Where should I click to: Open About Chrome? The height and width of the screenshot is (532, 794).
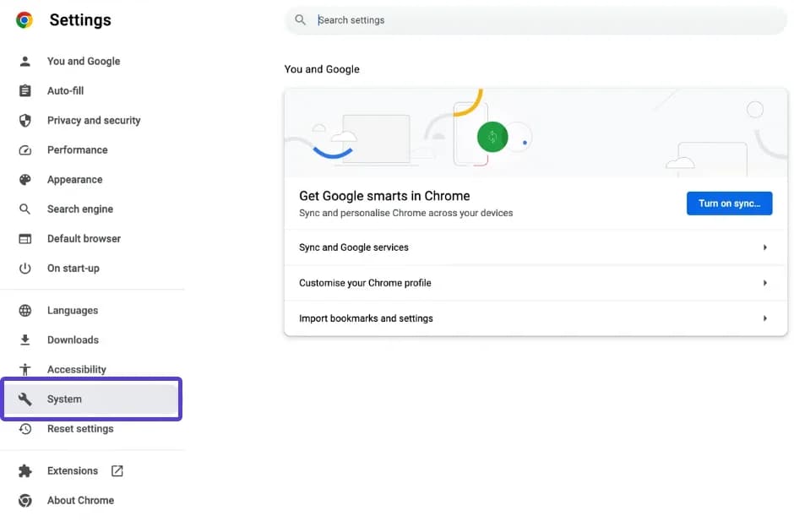(80, 500)
